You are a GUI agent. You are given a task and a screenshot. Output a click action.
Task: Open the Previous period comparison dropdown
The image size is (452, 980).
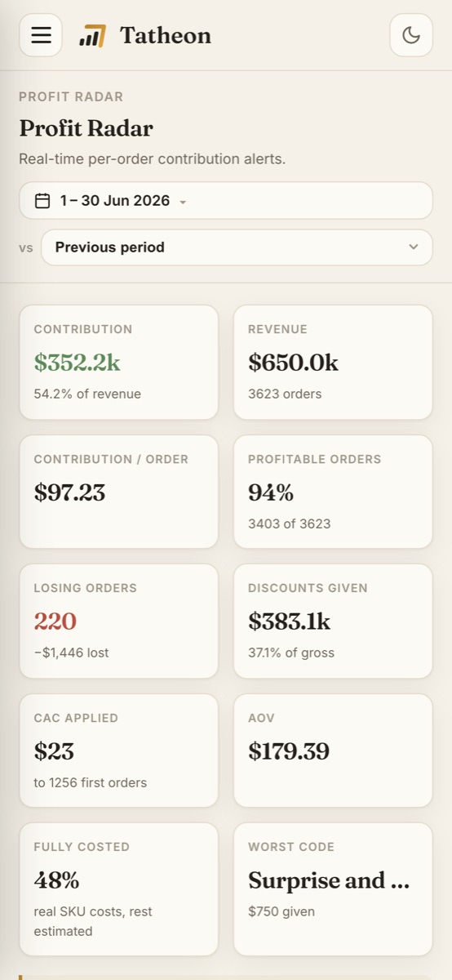coord(237,247)
